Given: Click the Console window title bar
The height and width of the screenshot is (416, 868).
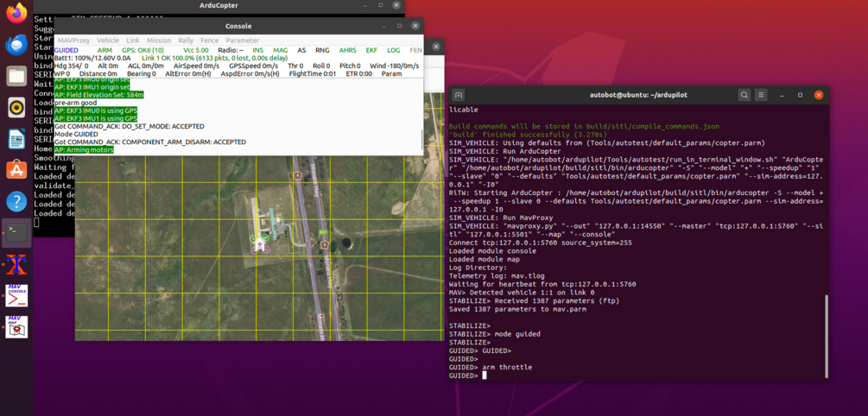Looking at the screenshot, I should click(238, 26).
